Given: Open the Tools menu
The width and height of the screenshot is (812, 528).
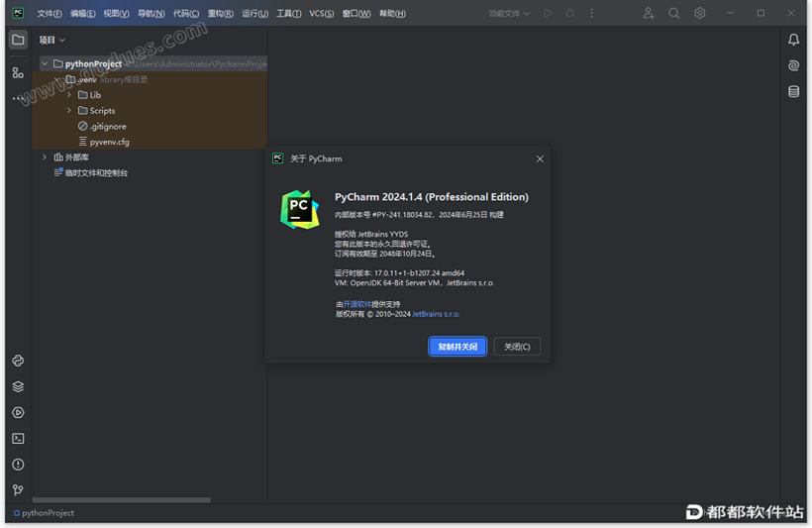Looking at the screenshot, I should click(x=288, y=14).
